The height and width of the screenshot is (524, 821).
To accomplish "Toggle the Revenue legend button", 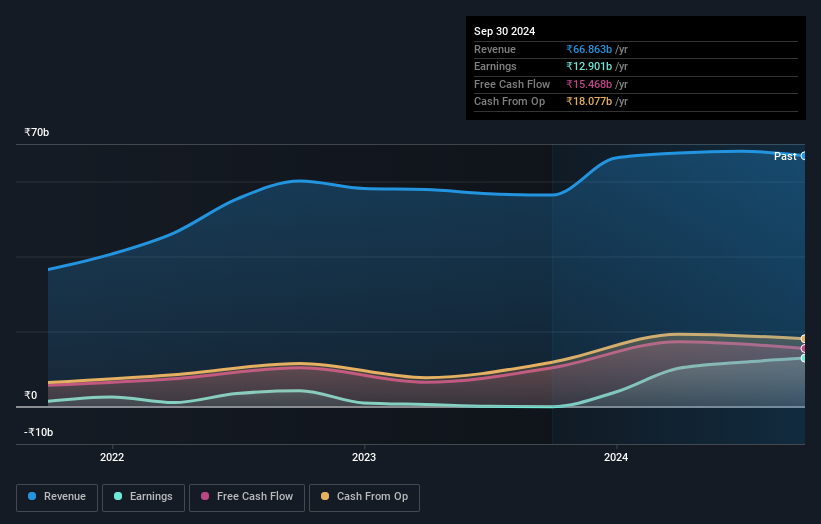I will click(57, 497).
